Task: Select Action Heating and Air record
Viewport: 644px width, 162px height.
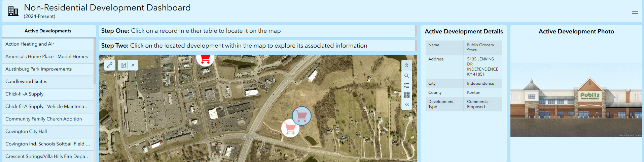Action: [x=30, y=44]
